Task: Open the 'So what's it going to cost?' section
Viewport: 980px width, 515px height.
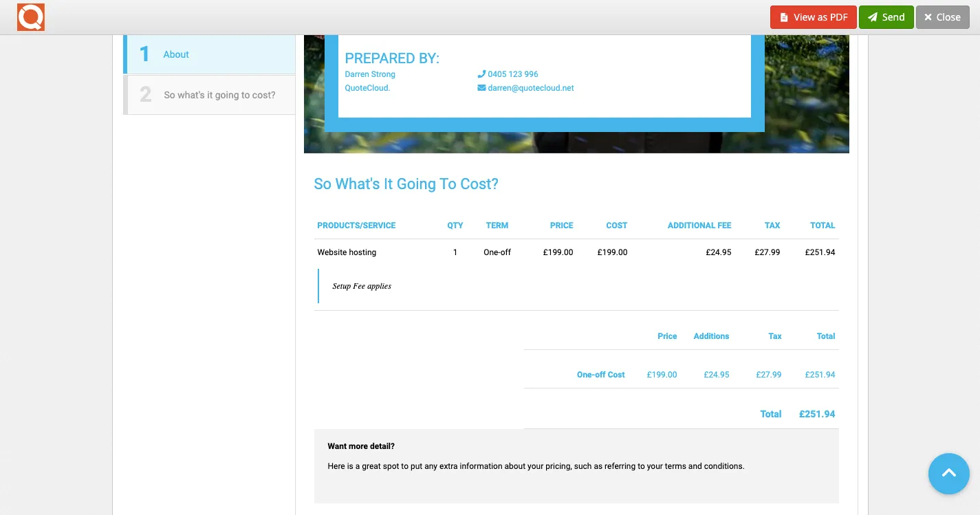Action: coord(210,95)
